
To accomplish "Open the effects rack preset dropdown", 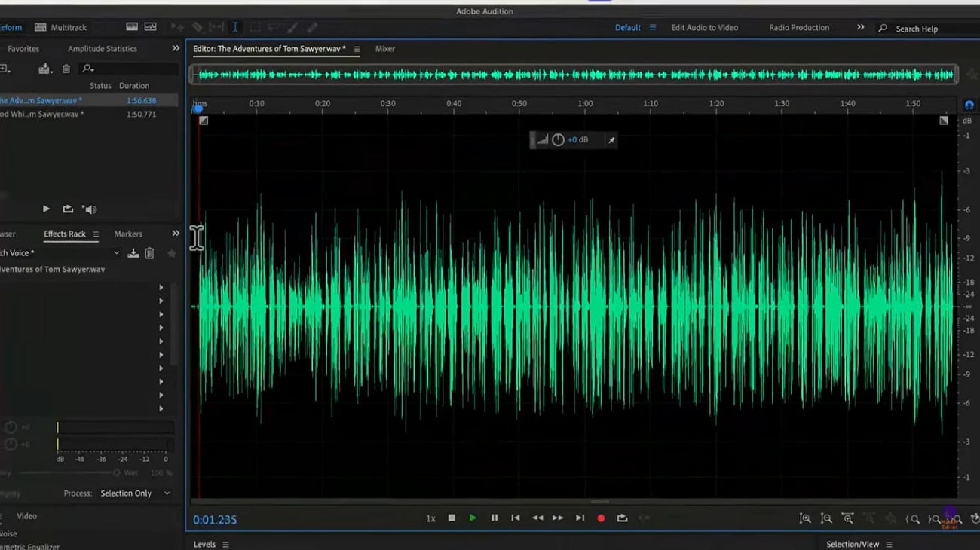I will [116, 253].
